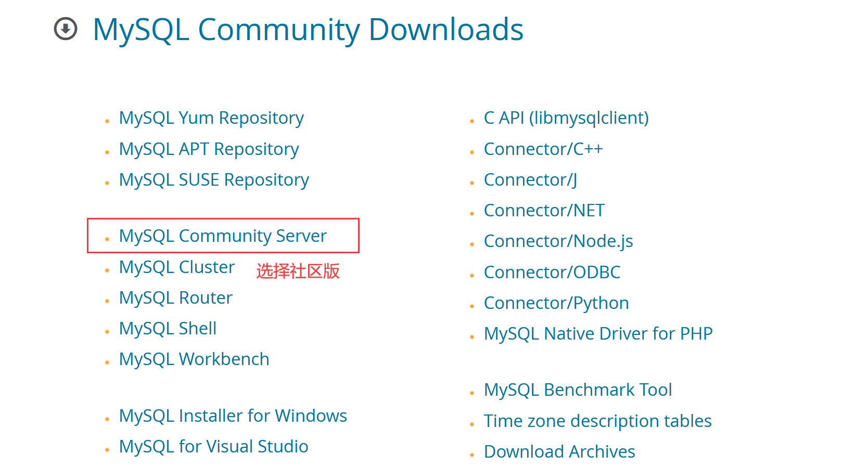The image size is (868, 467).
Task: Visit the MySQL Router download page
Action: pos(176,298)
